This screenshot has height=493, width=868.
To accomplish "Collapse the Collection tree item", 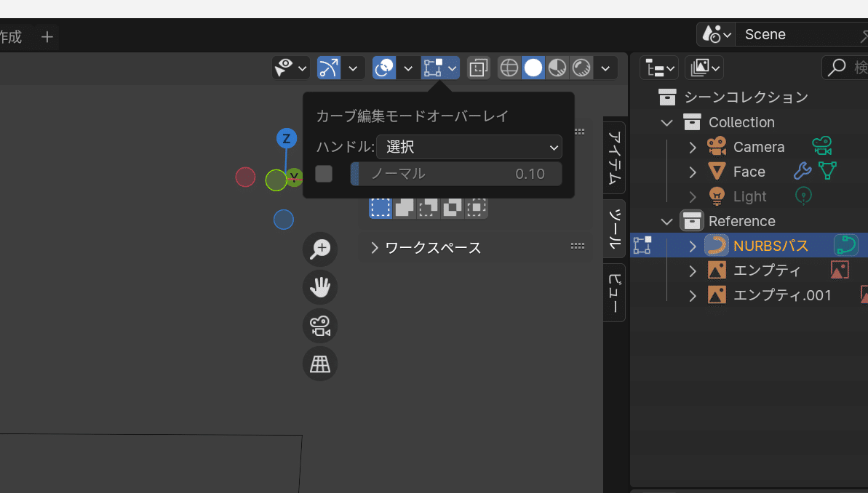I will [x=666, y=122].
